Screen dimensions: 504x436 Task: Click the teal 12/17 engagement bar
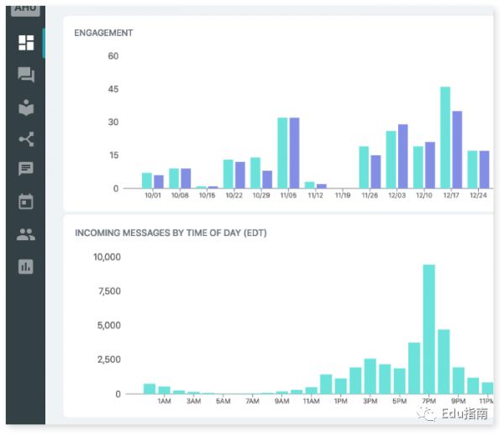click(x=445, y=138)
